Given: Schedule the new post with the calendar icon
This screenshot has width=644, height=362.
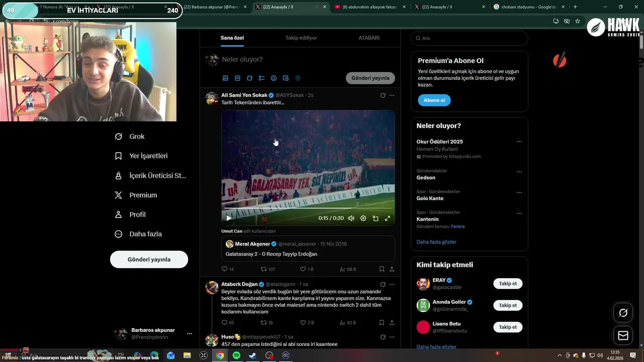Looking at the screenshot, I should click(x=286, y=78).
